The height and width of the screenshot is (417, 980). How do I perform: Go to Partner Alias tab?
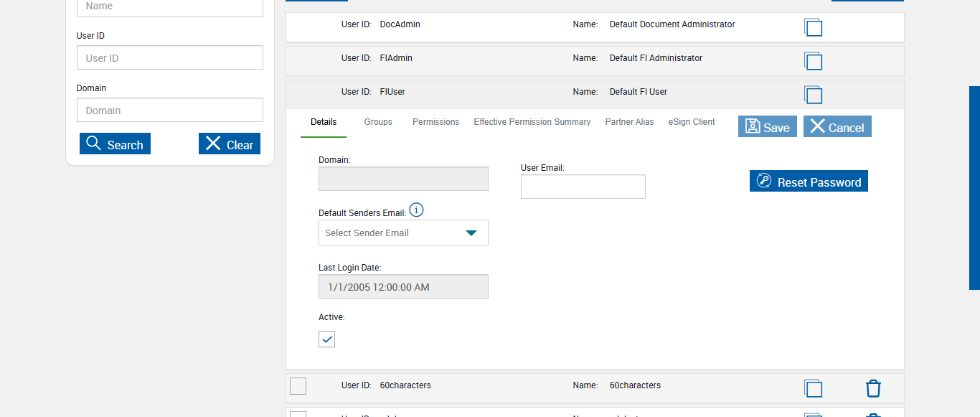pyautogui.click(x=629, y=122)
